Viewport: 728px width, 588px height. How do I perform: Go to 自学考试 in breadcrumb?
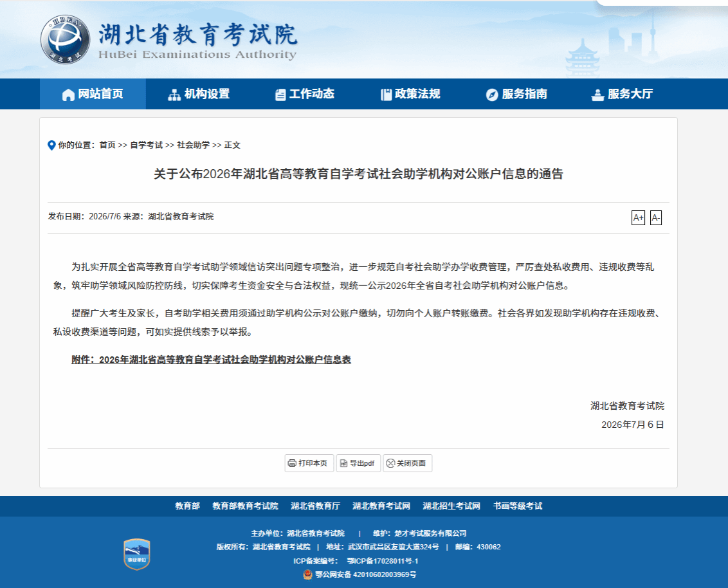click(146, 145)
